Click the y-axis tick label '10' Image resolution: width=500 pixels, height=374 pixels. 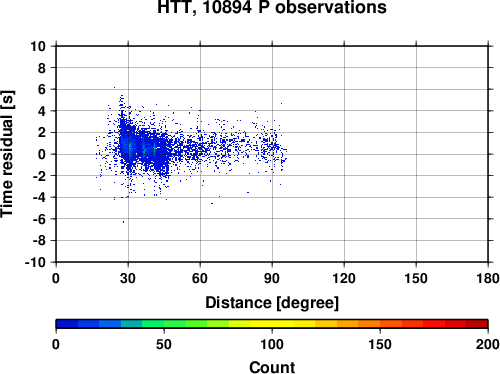pyautogui.click(x=38, y=46)
